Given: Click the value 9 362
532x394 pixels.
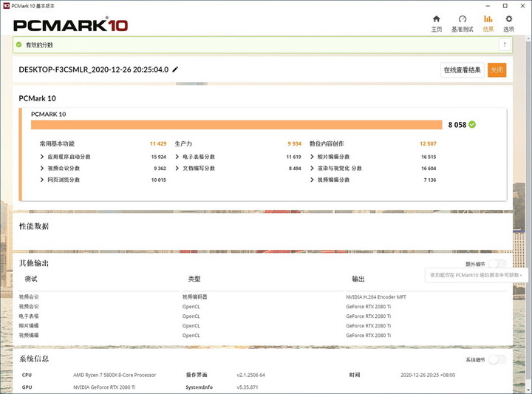Looking at the screenshot, I should tap(160, 169).
